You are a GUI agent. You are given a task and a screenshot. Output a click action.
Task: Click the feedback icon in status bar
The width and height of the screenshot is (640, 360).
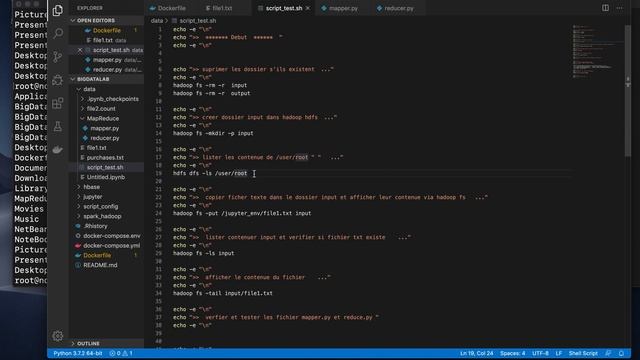608,353
